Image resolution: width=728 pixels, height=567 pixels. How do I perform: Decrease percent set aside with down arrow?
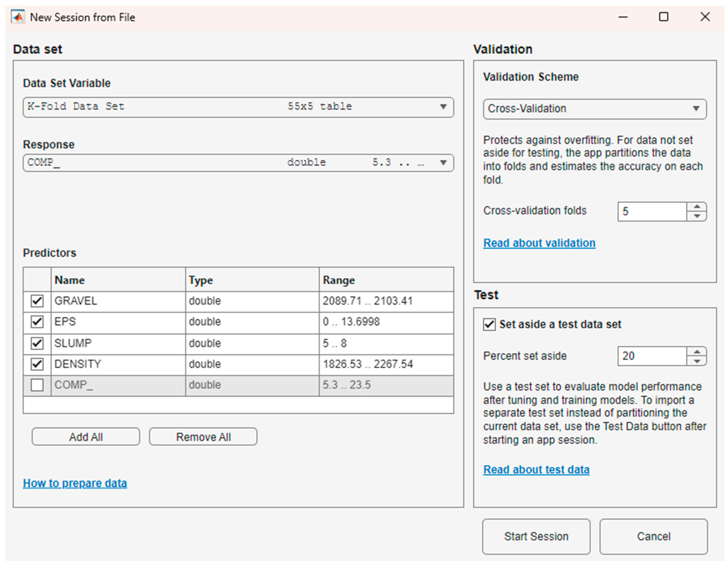click(697, 361)
